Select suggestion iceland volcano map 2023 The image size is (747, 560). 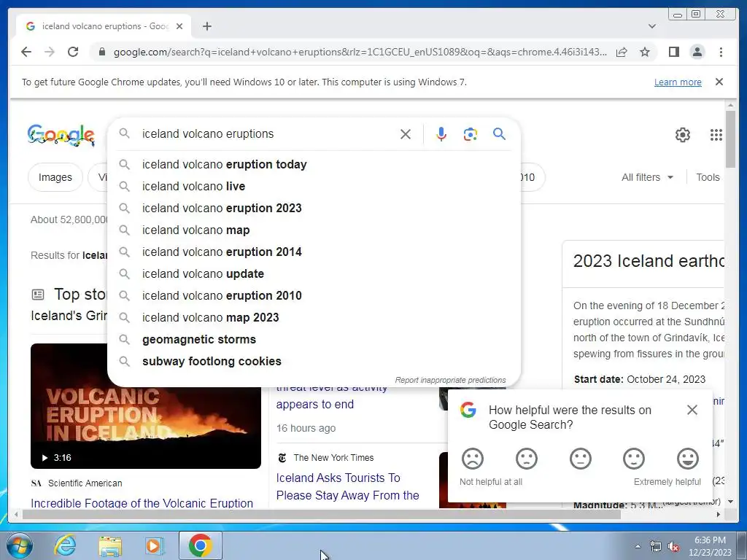point(314,318)
